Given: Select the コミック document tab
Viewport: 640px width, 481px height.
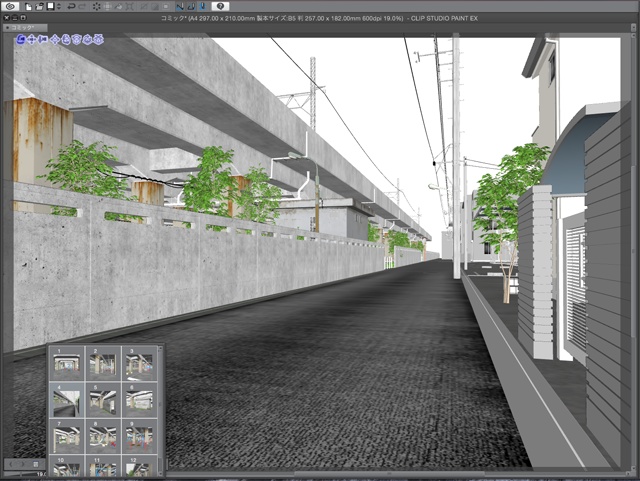Looking at the screenshot, I should (x=25, y=28).
